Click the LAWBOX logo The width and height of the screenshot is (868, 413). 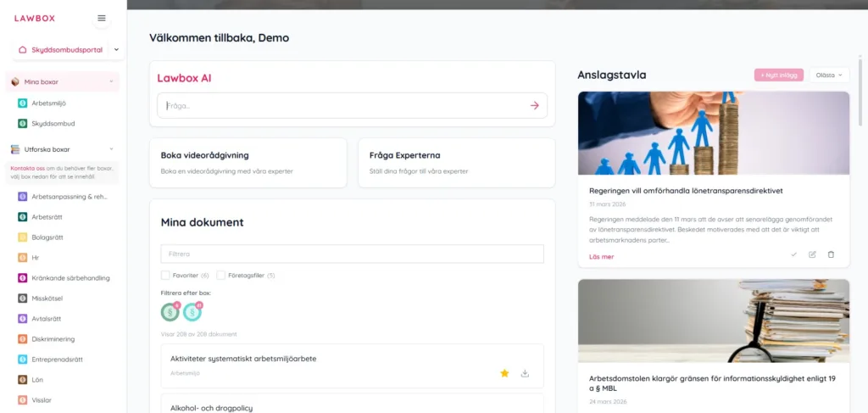click(x=34, y=19)
